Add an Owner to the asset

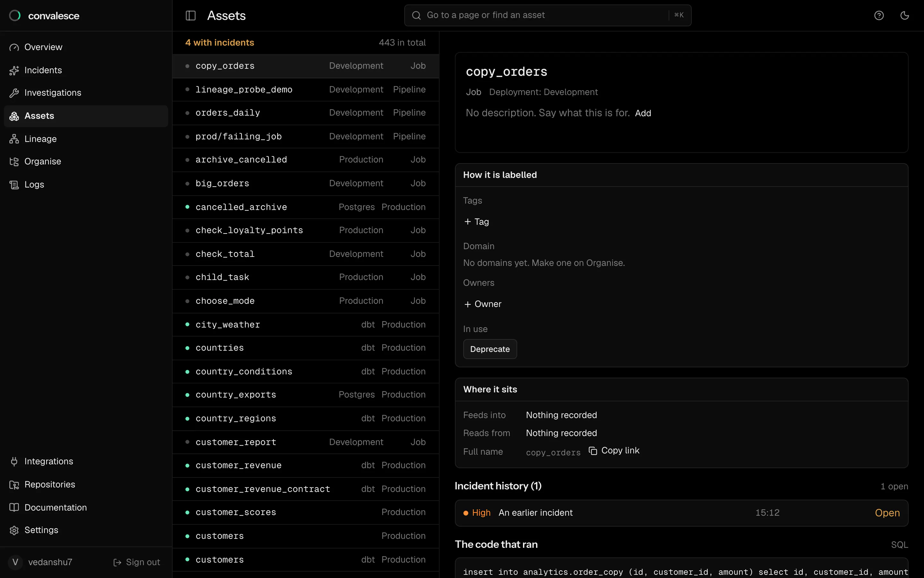click(483, 304)
